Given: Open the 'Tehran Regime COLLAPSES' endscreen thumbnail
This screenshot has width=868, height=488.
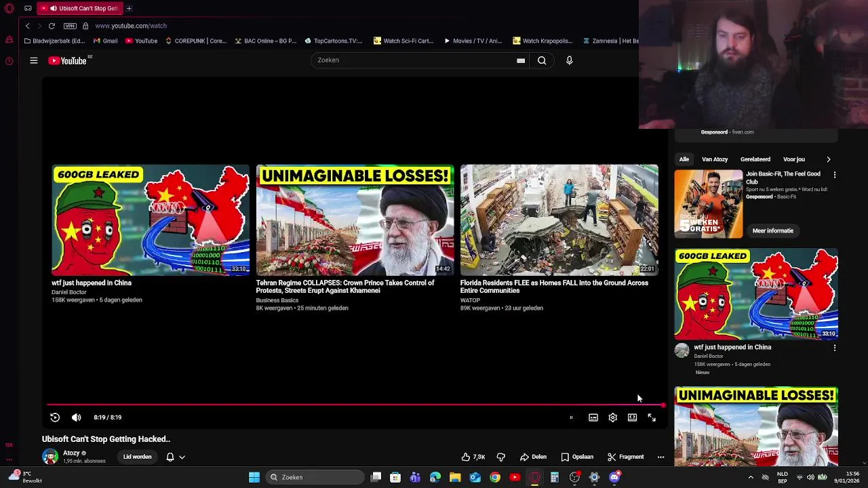Looking at the screenshot, I should tap(355, 220).
